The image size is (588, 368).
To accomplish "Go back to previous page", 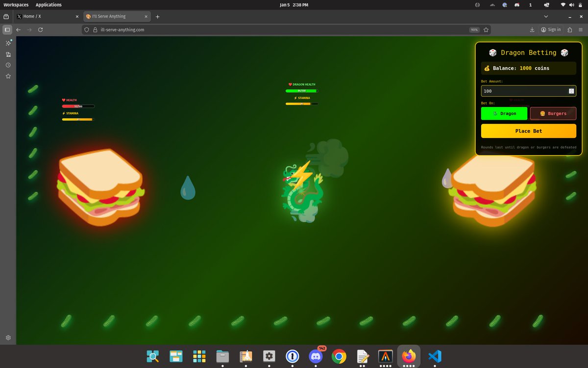I will click(x=19, y=29).
